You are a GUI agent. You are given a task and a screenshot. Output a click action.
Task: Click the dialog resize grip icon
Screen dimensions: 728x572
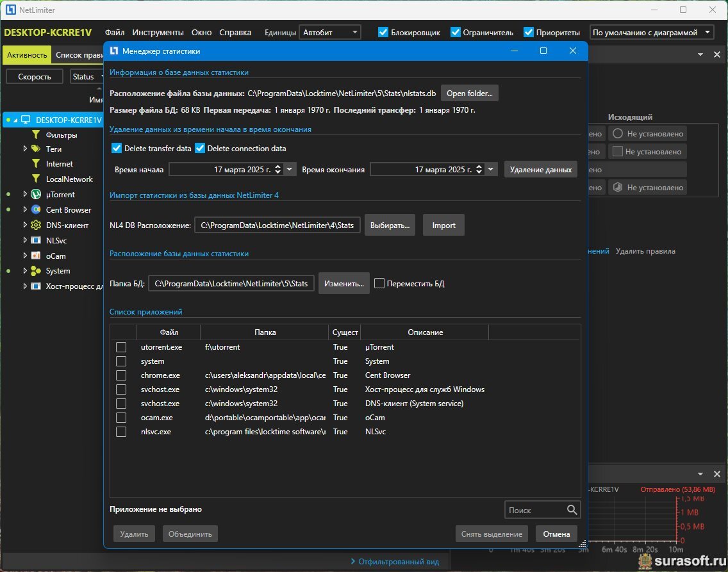[583, 544]
